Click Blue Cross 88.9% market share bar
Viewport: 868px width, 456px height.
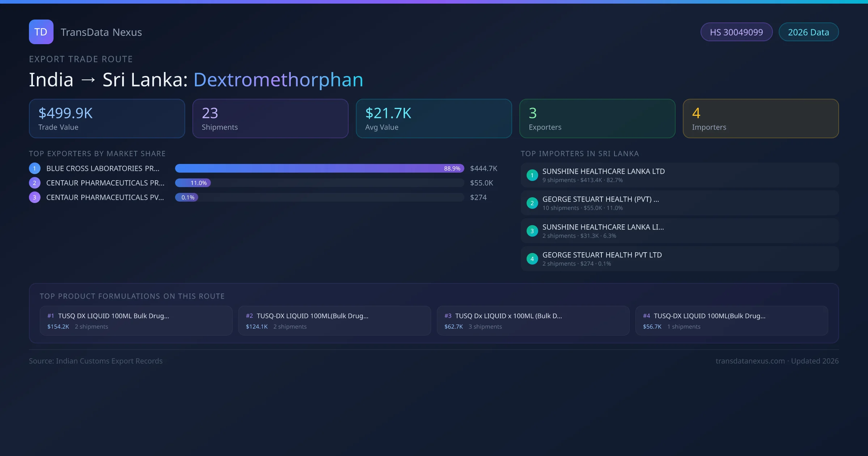319,168
